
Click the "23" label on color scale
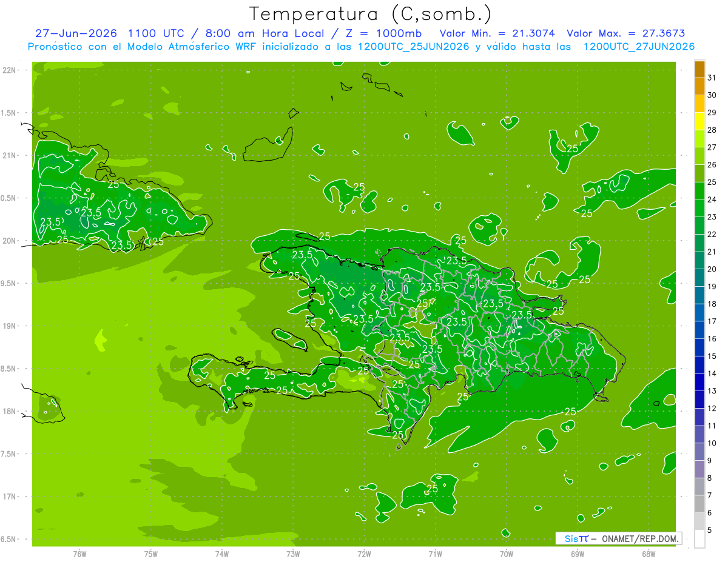click(x=712, y=217)
